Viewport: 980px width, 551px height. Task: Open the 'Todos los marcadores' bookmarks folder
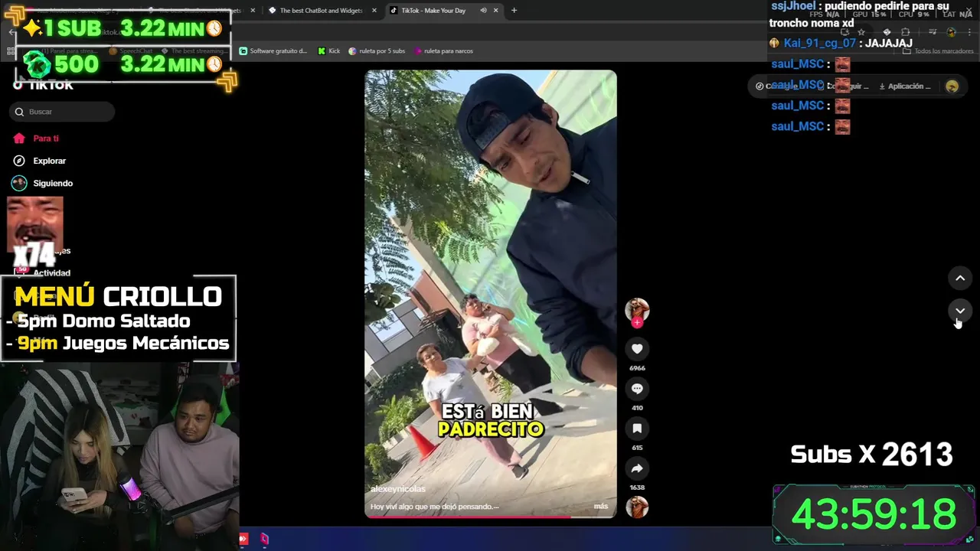[x=938, y=51]
